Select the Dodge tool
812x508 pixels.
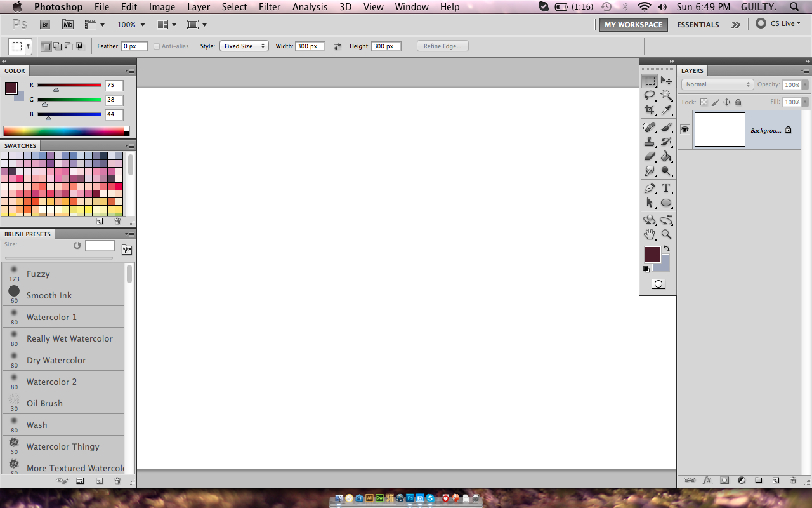pos(666,171)
